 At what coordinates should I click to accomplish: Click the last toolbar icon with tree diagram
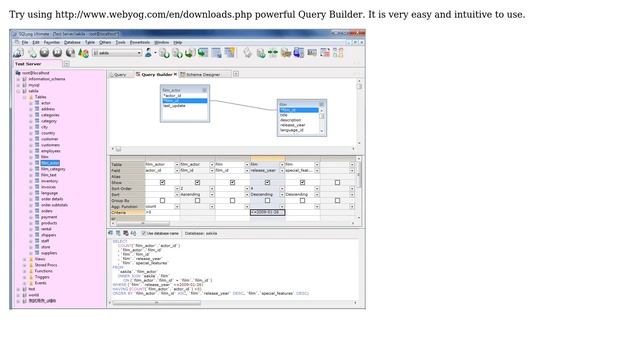[x=338, y=53]
